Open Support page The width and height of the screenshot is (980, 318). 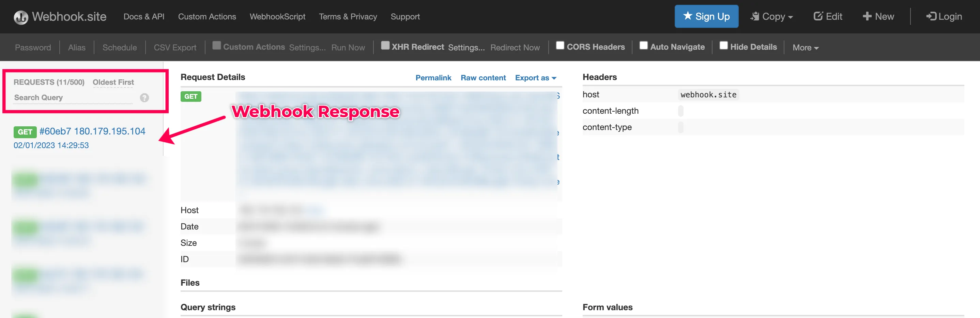[405, 16]
